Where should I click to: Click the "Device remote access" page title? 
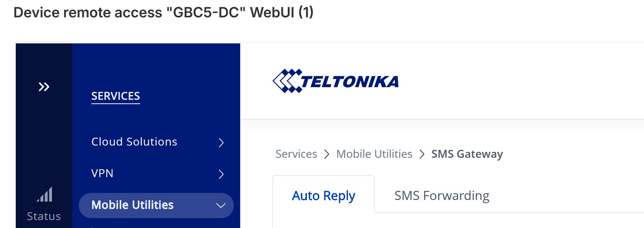pyautogui.click(x=163, y=13)
